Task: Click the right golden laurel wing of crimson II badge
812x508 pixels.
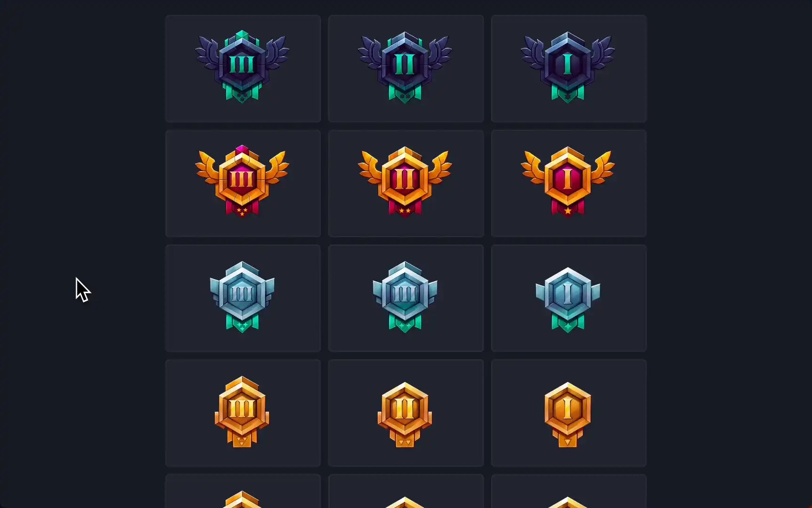Action: [440, 168]
